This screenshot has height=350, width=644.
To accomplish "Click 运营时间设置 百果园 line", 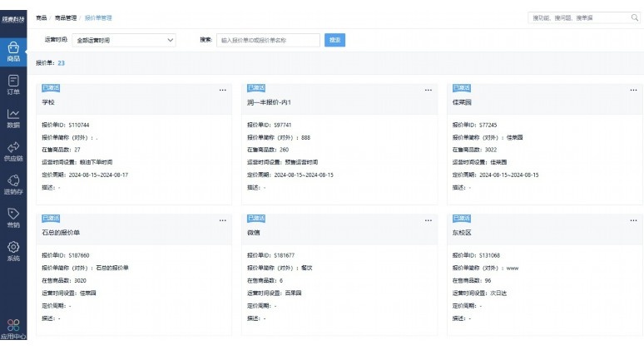I will pos(274,293).
